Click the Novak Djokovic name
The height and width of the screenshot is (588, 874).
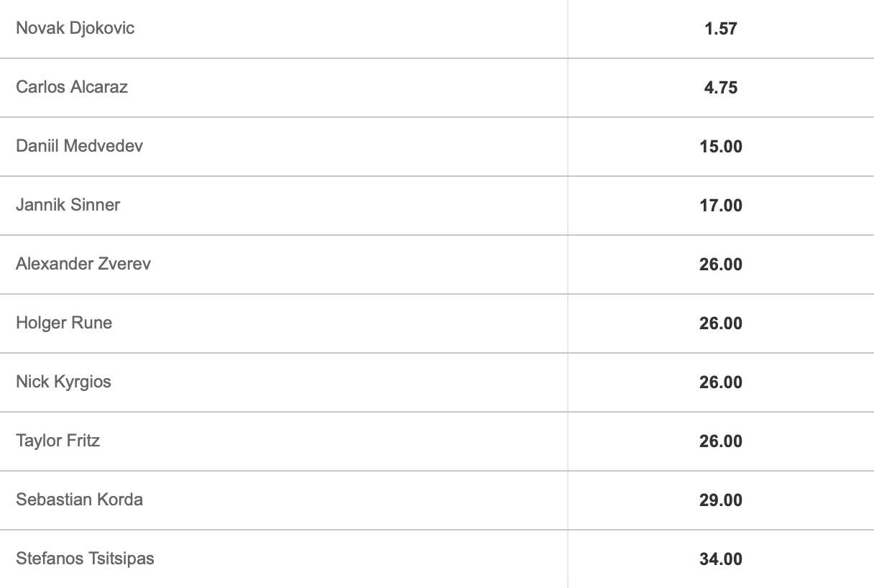pyautogui.click(x=75, y=29)
